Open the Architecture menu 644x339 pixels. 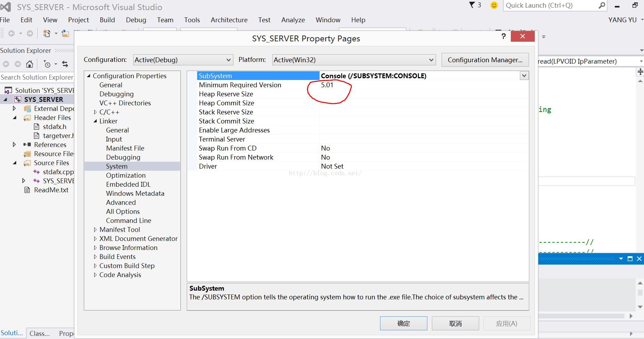point(229,20)
